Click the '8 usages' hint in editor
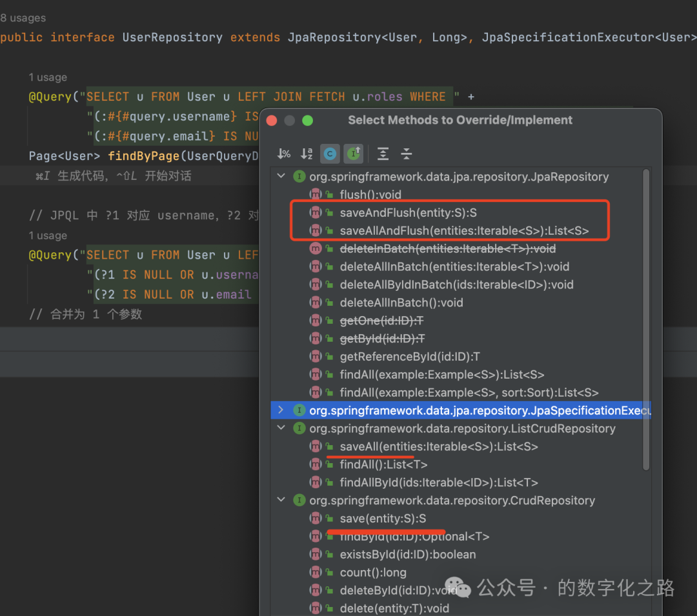The height and width of the screenshot is (616, 697). click(x=23, y=18)
